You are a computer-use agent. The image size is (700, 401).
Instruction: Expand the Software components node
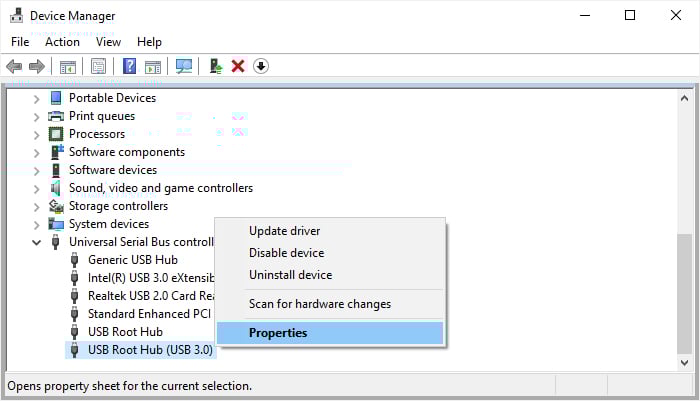point(37,153)
